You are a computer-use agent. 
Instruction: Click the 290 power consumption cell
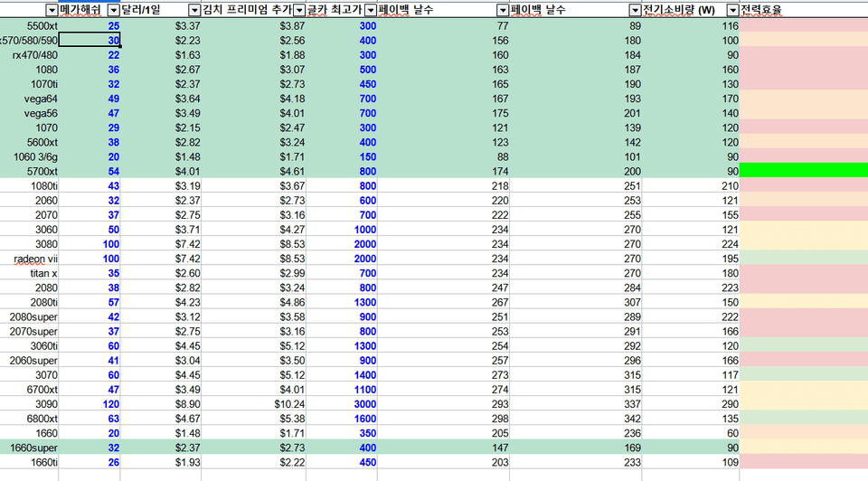point(690,404)
